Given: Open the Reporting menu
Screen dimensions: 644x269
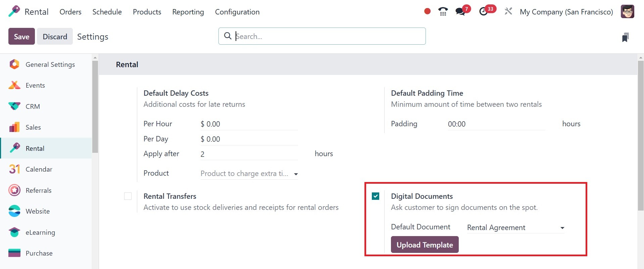Looking at the screenshot, I should (x=188, y=12).
